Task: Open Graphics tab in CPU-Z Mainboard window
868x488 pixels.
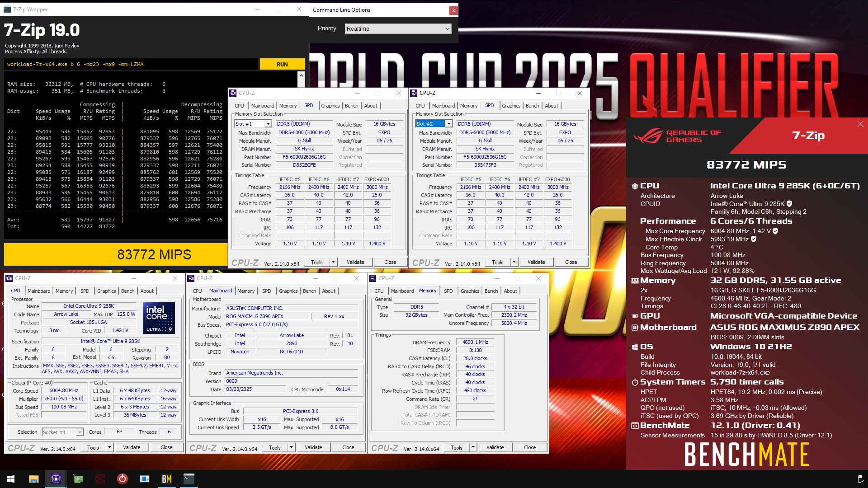Action: point(288,291)
